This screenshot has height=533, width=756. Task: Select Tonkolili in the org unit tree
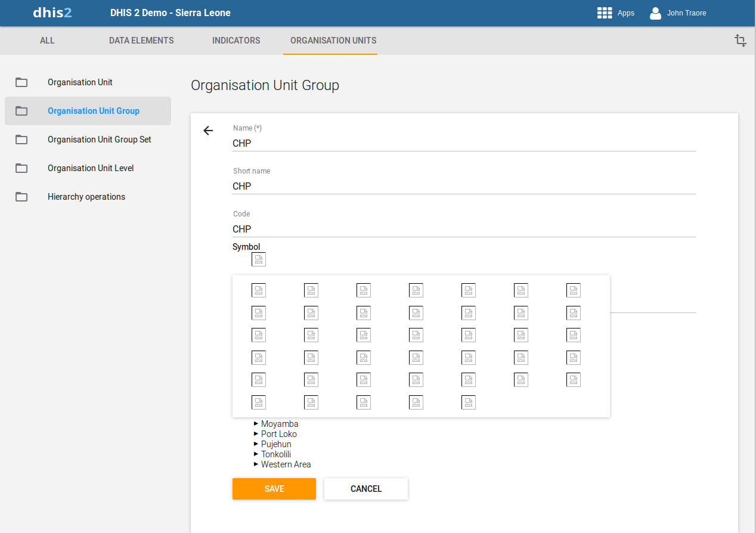tap(276, 454)
